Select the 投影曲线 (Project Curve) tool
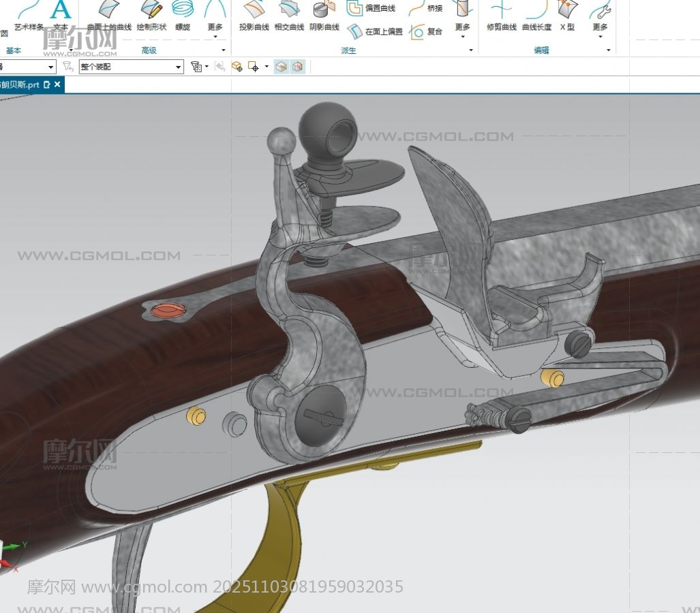 (x=254, y=17)
